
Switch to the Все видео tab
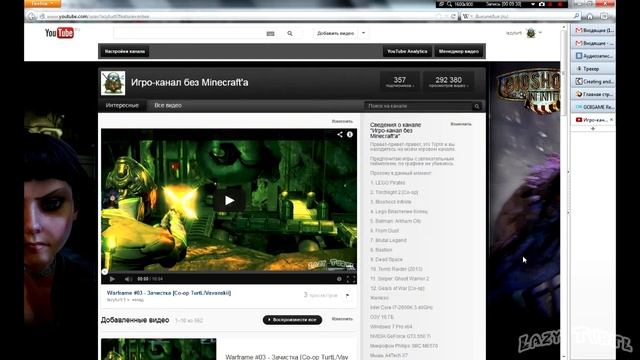point(168,105)
